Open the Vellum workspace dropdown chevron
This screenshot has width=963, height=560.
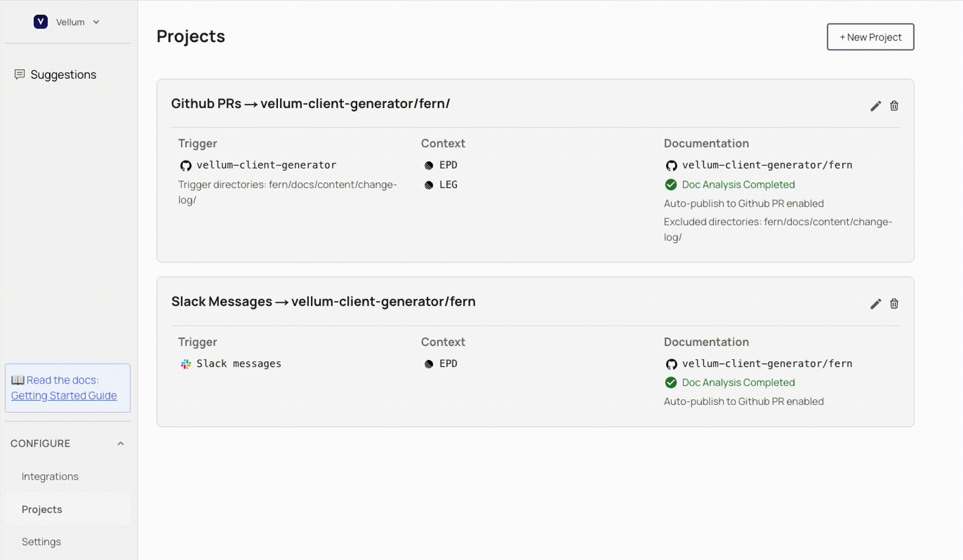(96, 22)
